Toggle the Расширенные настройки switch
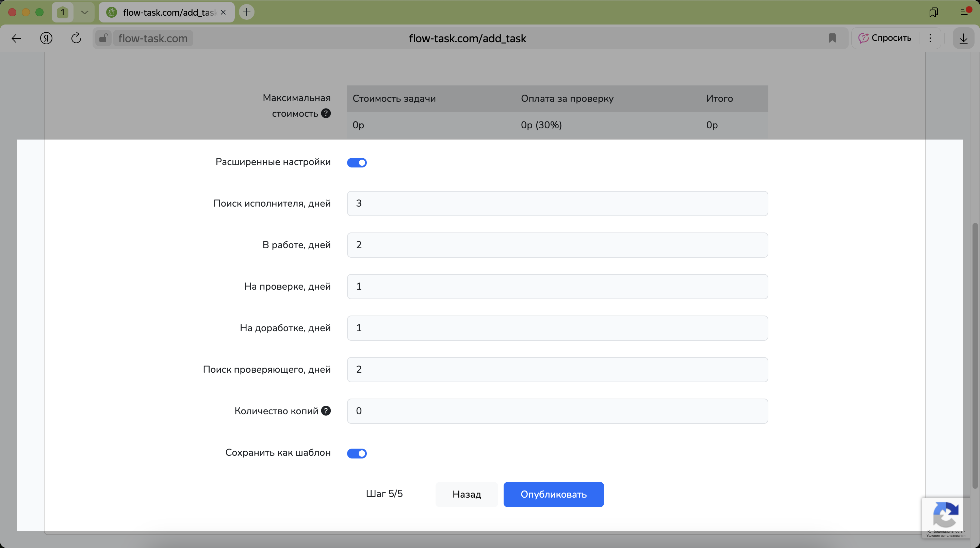This screenshot has width=980, height=548. [357, 162]
